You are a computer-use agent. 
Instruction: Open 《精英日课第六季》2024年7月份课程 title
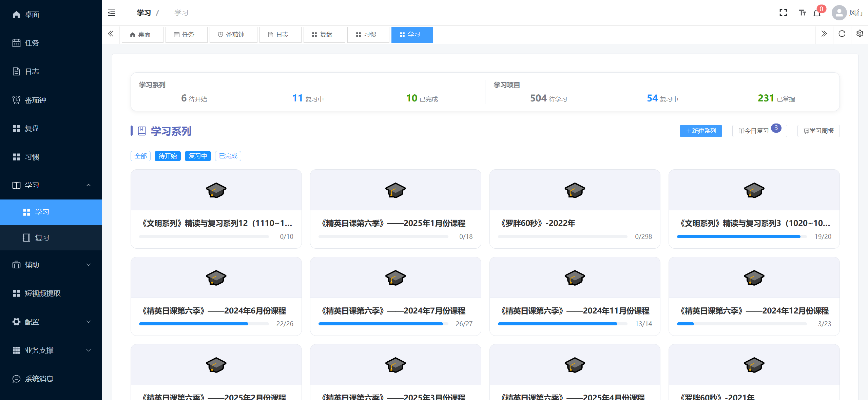click(x=393, y=311)
